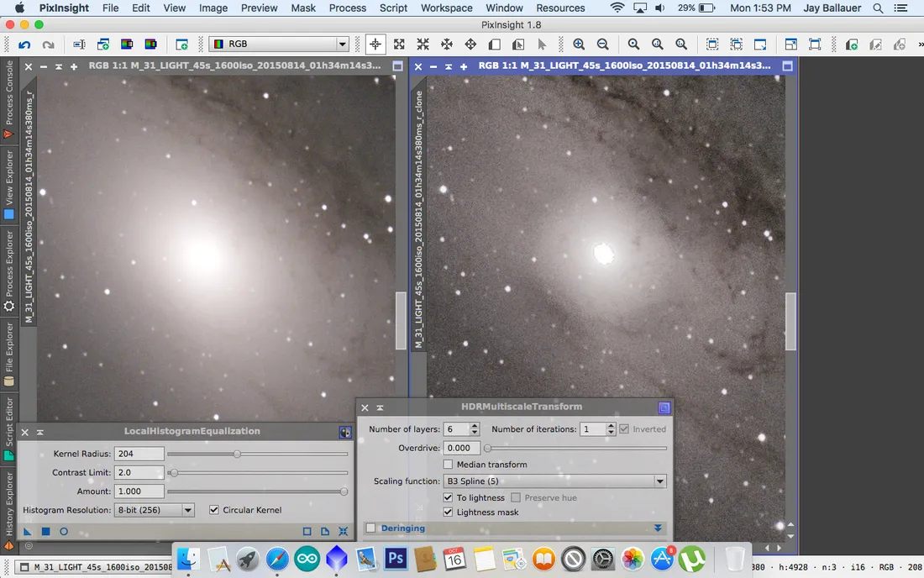Click the Overdrive slider handle
The height and width of the screenshot is (578, 924).
click(x=487, y=448)
